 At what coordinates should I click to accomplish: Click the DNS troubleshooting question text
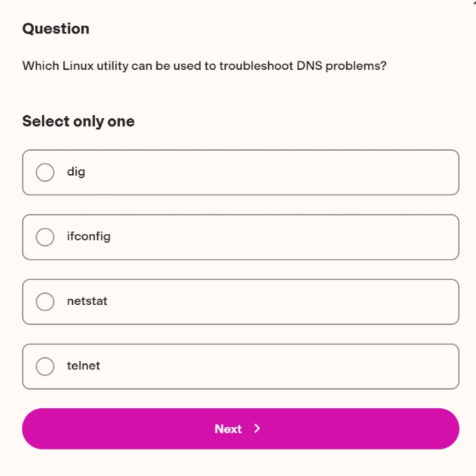tap(204, 66)
